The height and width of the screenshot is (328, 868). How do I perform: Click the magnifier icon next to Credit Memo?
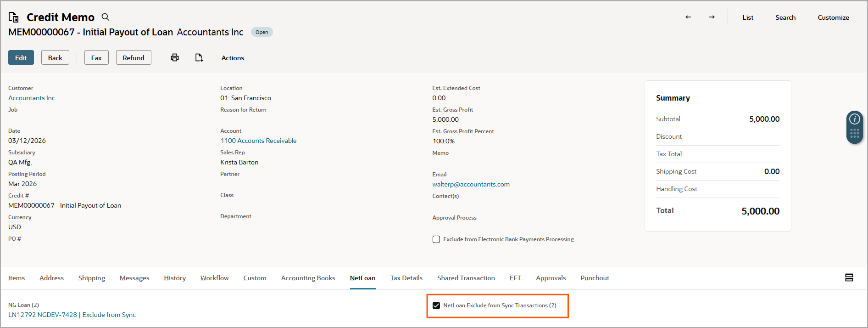[106, 17]
